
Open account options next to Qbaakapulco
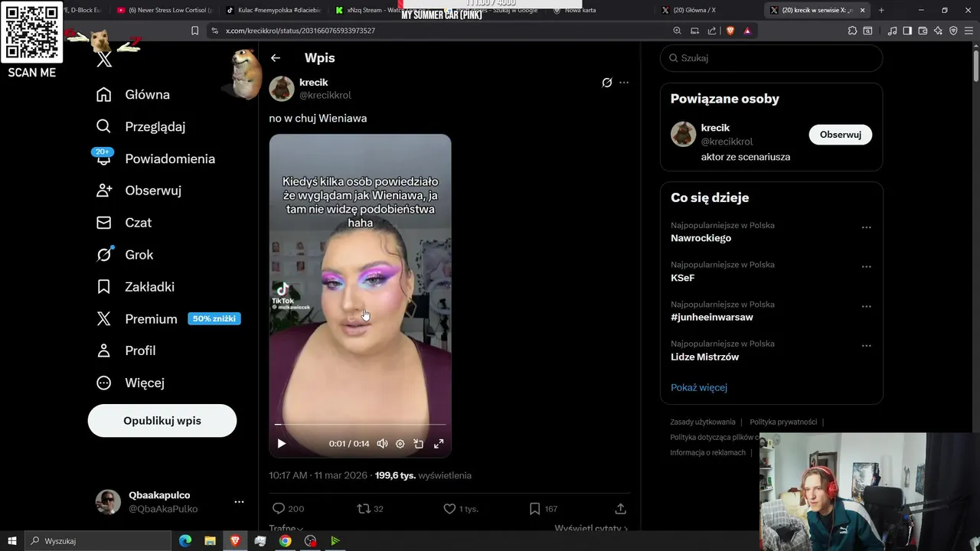239,502
